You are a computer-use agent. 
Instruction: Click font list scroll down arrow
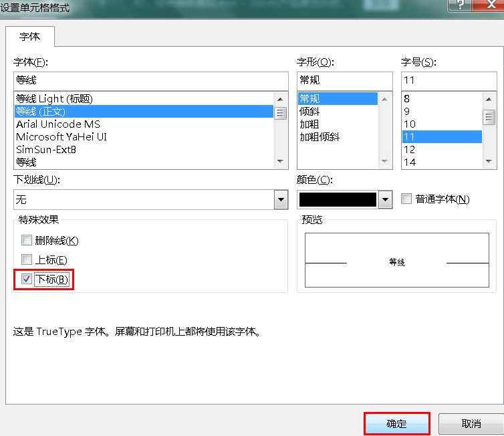(x=280, y=161)
